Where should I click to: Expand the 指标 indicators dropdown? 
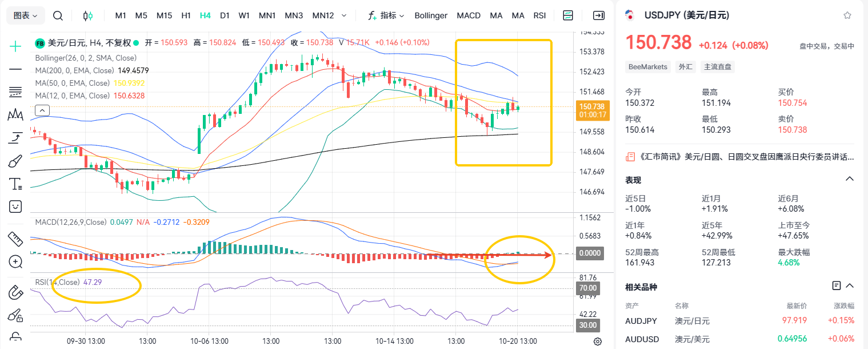tap(386, 15)
